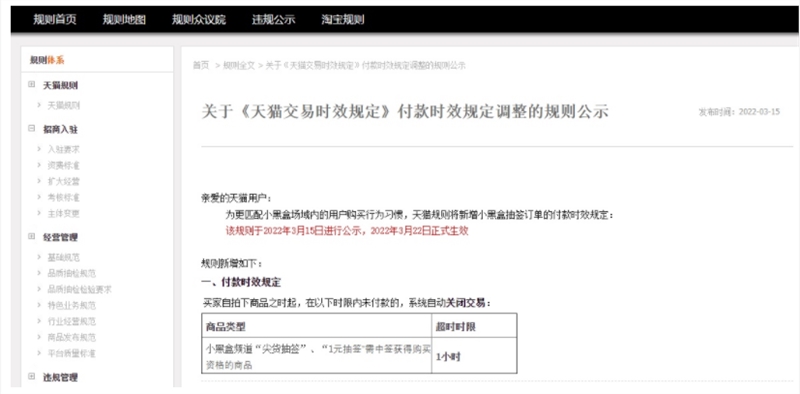The width and height of the screenshot is (800, 394).
Task: Click the chevron arrow before 基础规范
Action: pos(39,257)
